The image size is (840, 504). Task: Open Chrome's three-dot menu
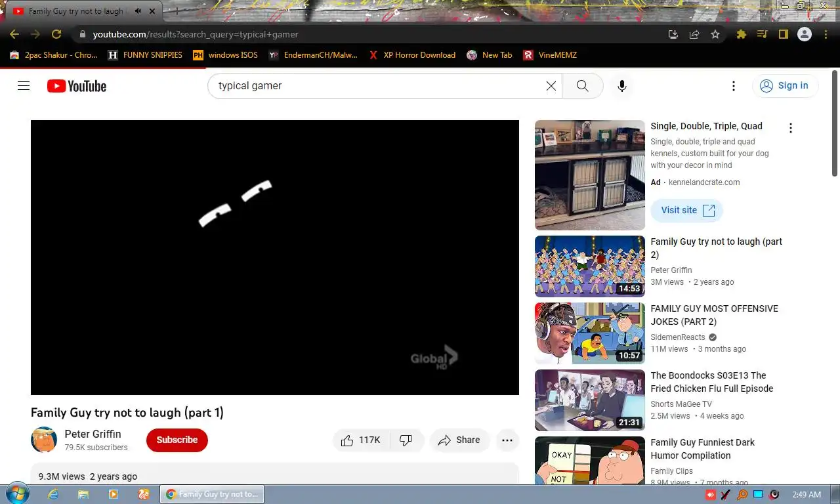coord(826,34)
